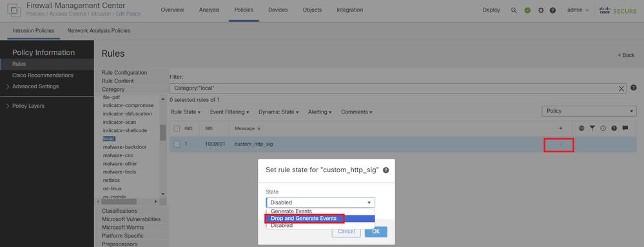Click the help icon next to dialog title

click(x=385, y=170)
